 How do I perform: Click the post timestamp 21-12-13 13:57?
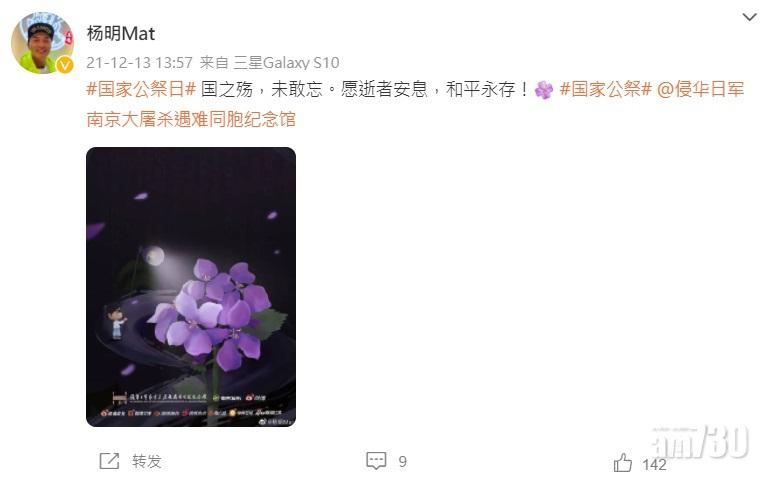[139, 63]
